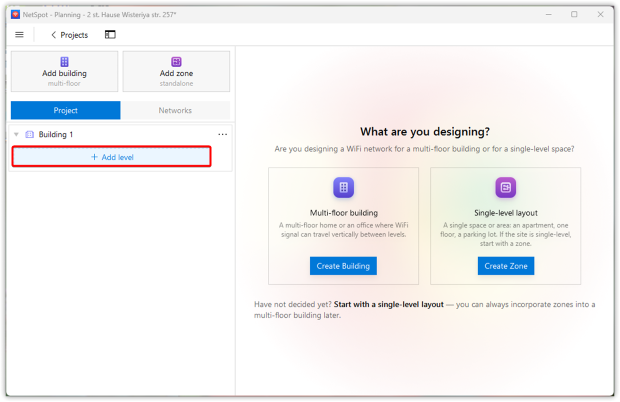Close the NetSpot window

click(600, 15)
